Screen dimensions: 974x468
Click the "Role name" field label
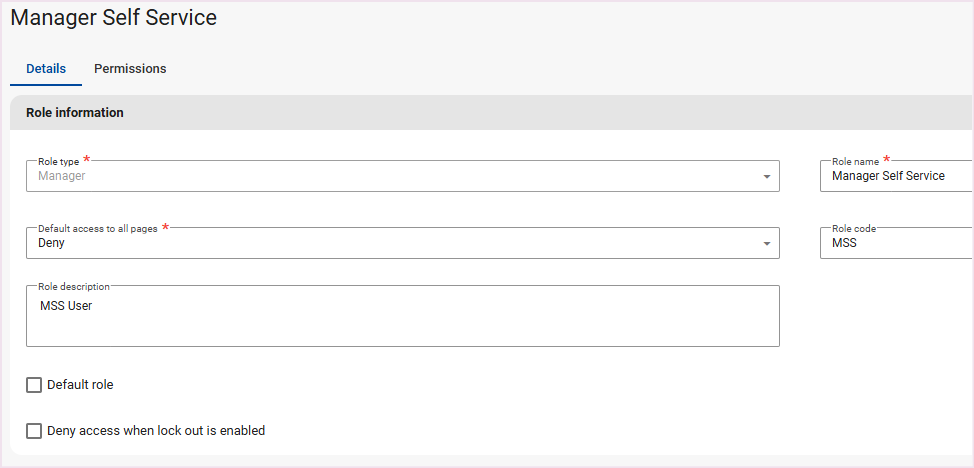click(x=855, y=161)
